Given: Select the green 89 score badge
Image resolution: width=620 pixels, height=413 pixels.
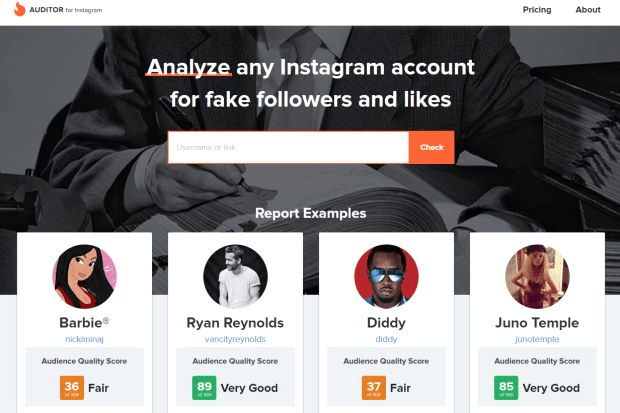Looking at the screenshot, I should click(x=204, y=388).
